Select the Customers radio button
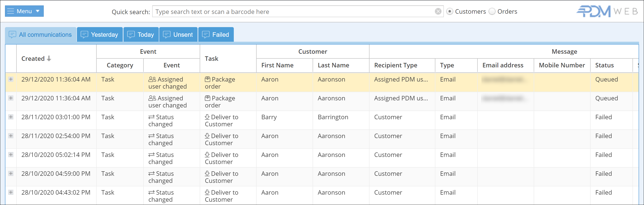644x205 pixels. [449, 12]
